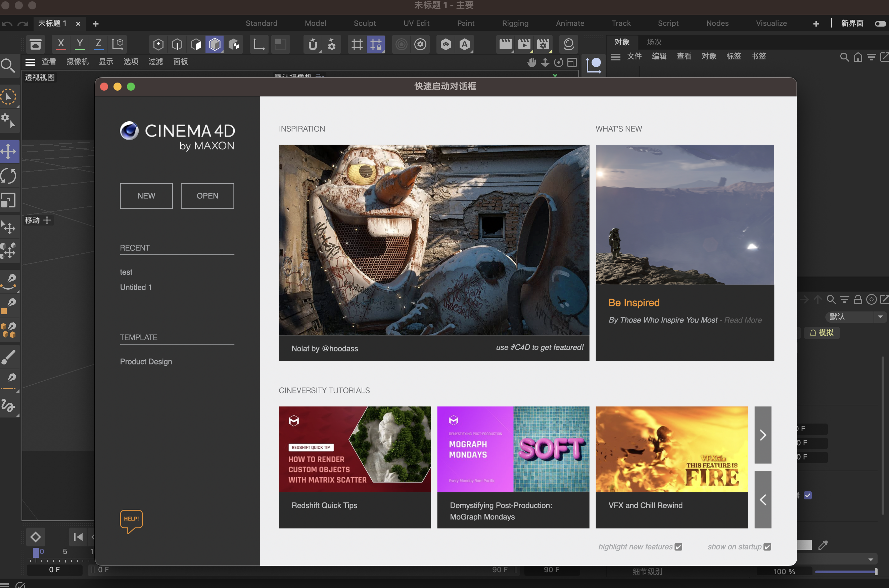Show previous tutorials with left chevron
This screenshot has width=889, height=588.
tap(762, 499)
